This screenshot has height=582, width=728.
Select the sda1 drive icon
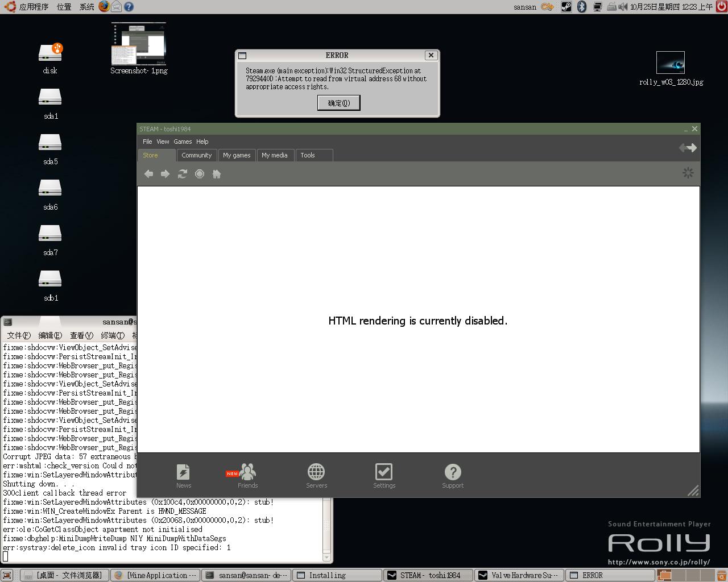[x=50, y=104]
